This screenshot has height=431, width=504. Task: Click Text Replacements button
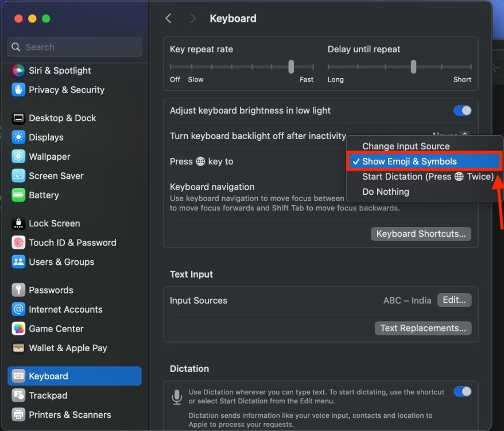click(423, 328)
